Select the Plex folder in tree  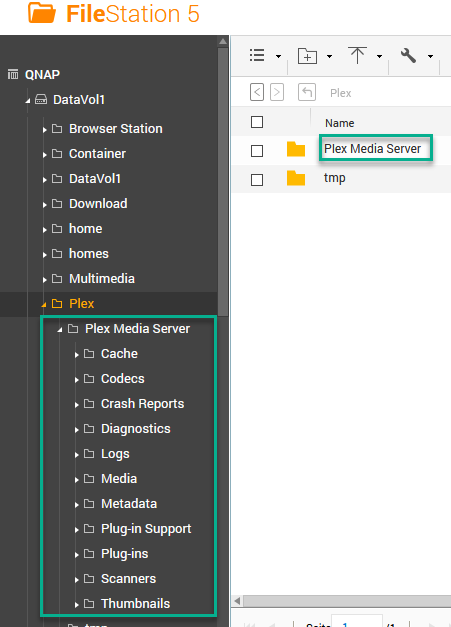tap(82, 304)
